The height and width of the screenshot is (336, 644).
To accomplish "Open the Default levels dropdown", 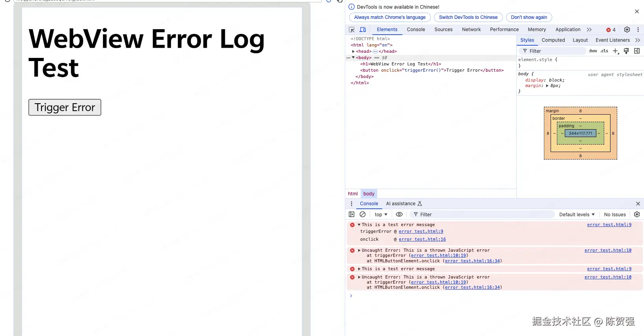I will (x=577, y=215).
